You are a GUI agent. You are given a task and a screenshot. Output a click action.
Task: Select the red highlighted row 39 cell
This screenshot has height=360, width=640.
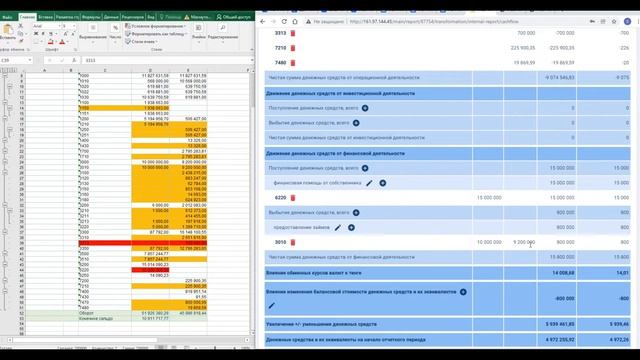pos(104,243)
